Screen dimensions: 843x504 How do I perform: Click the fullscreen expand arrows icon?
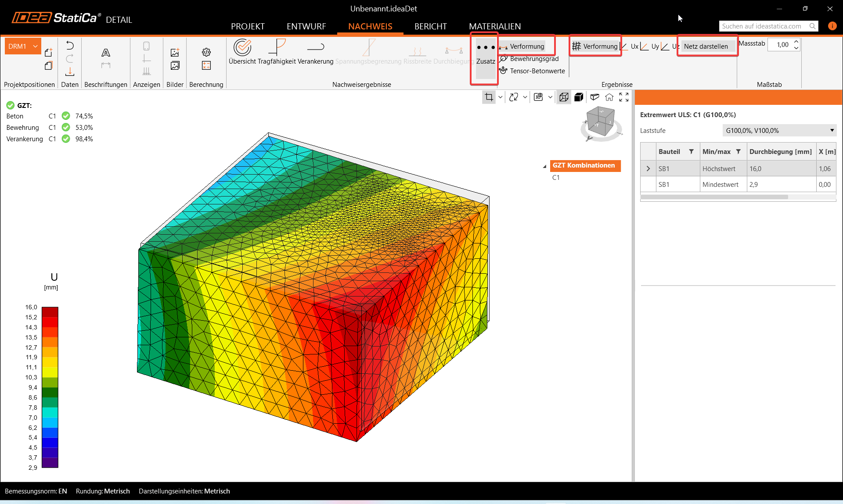coord(624,97)
